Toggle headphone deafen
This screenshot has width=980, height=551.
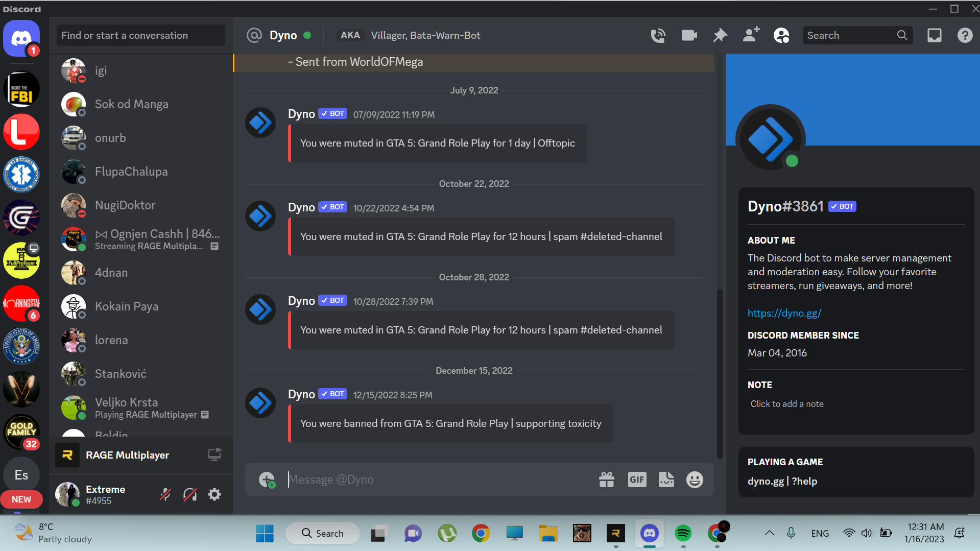pos(190,494)
